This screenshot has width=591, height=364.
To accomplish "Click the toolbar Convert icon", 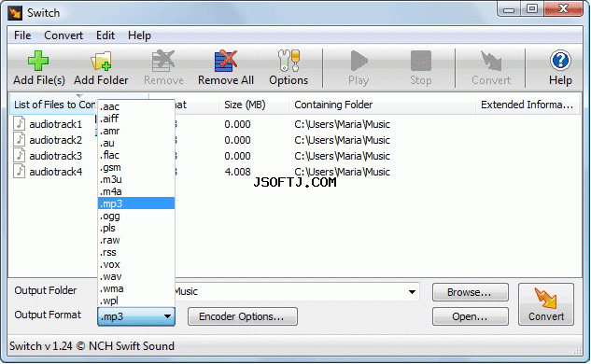I will 491,61.
